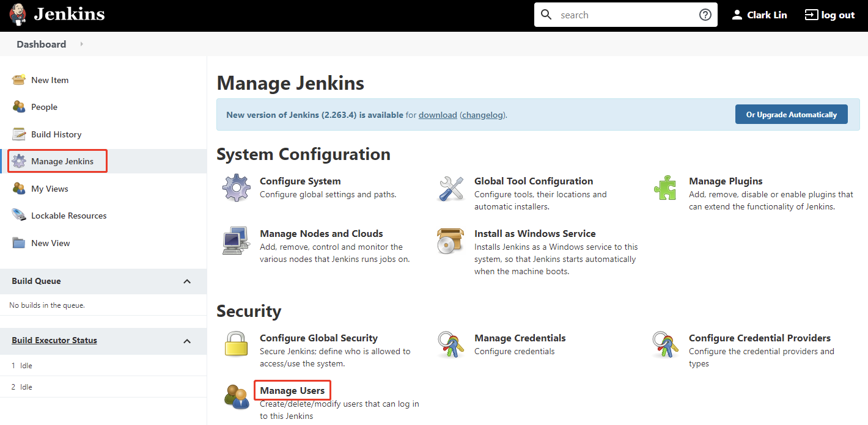Click the Configure System gear icon
This screenshot has height=425, width=868.
[237, 187]
